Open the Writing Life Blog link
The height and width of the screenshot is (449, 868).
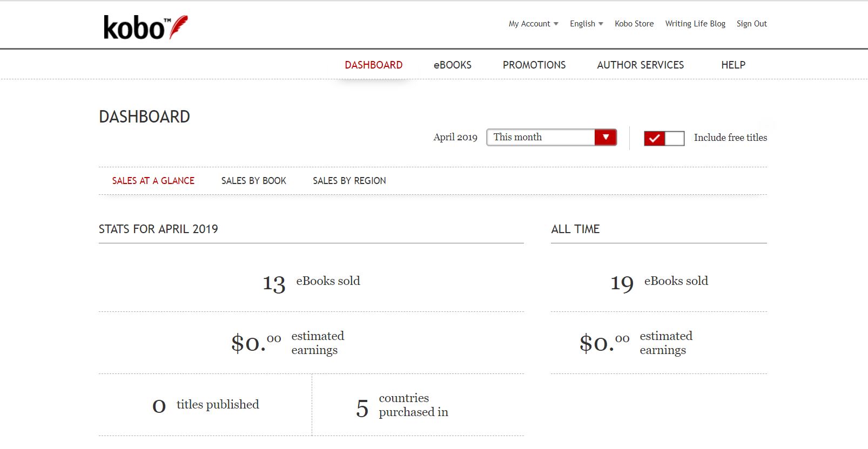[695, 24]
